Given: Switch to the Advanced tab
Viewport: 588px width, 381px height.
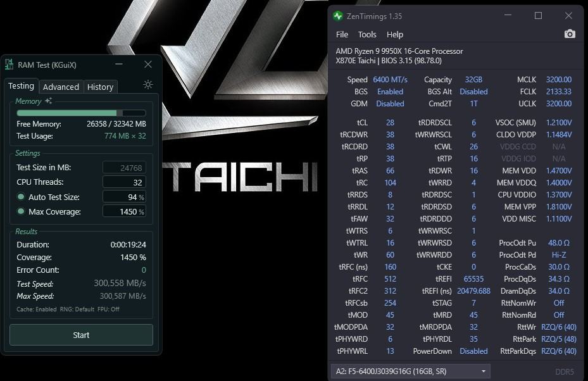Looking at the screenshot, I should coord(61,87).
